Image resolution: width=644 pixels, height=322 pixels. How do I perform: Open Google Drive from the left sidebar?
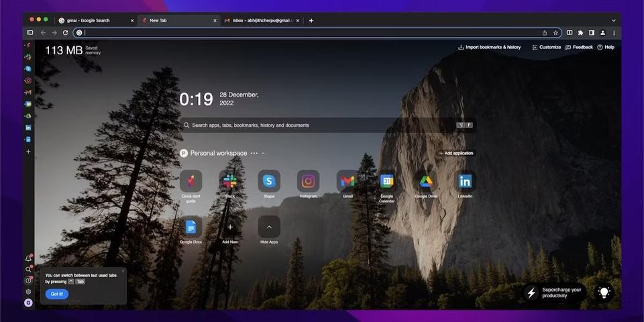point(28,116)
